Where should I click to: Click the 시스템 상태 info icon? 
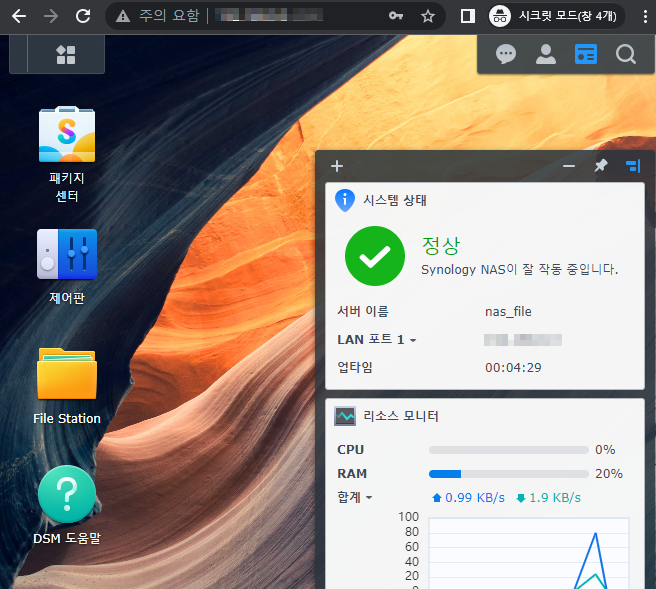pyautogui.click(x=345, y=200)
